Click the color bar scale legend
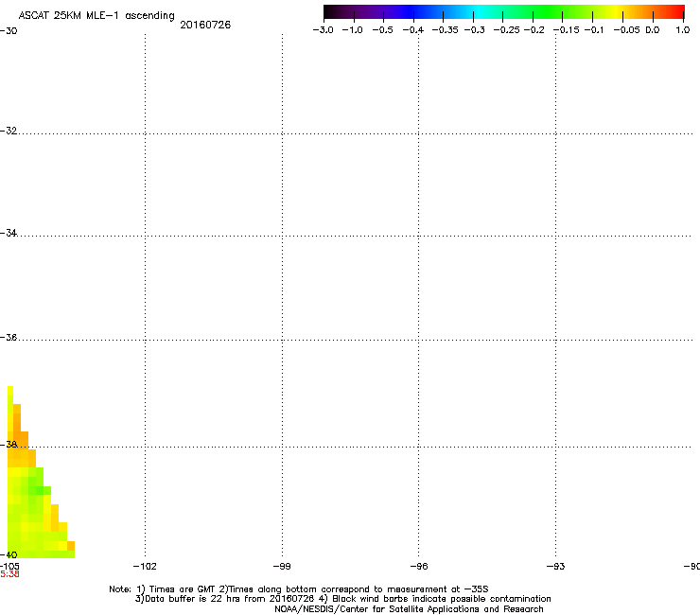Image resolution: width=700 pixels, height=615 pixels. click(504, 12)
